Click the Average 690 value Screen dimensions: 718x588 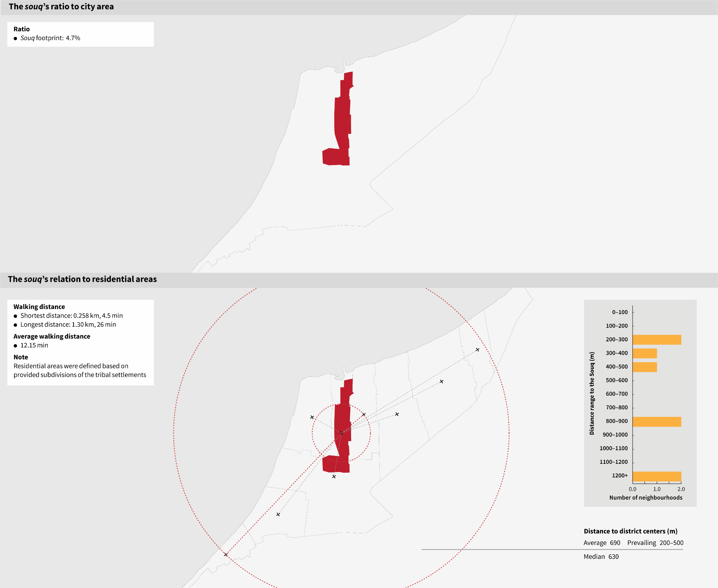pos(602,543)
